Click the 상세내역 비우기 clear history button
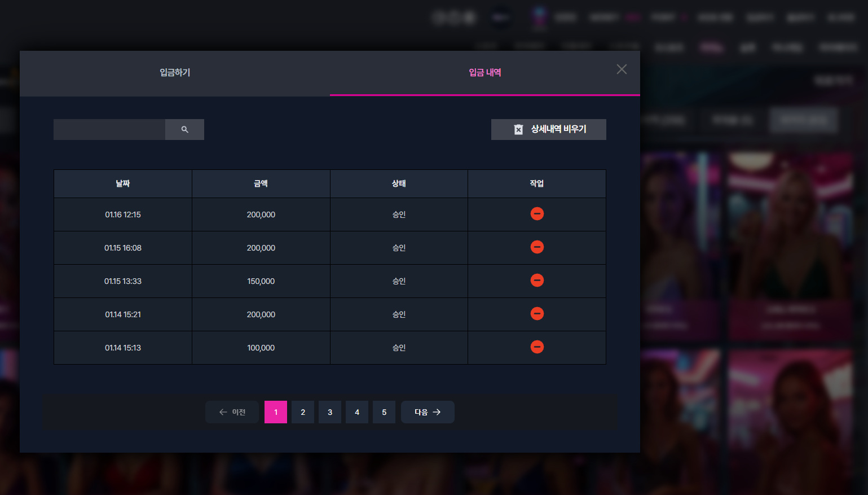The height and width of the screenshot is (495, 868). 549,129
